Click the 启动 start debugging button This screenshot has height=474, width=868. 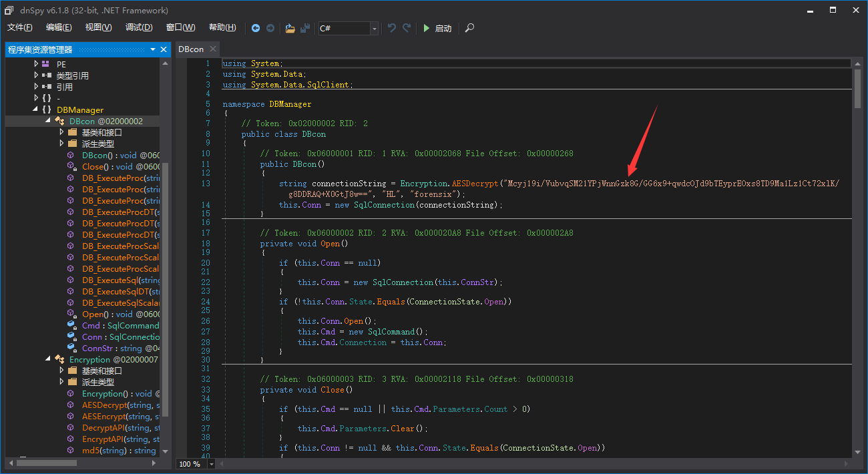pos(437,28)
